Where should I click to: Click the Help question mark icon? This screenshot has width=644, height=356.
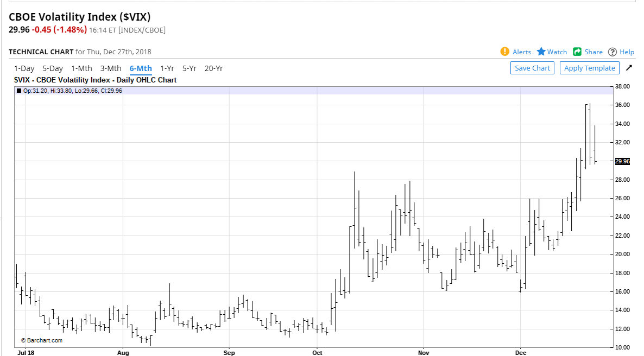[x=613, y=52]
